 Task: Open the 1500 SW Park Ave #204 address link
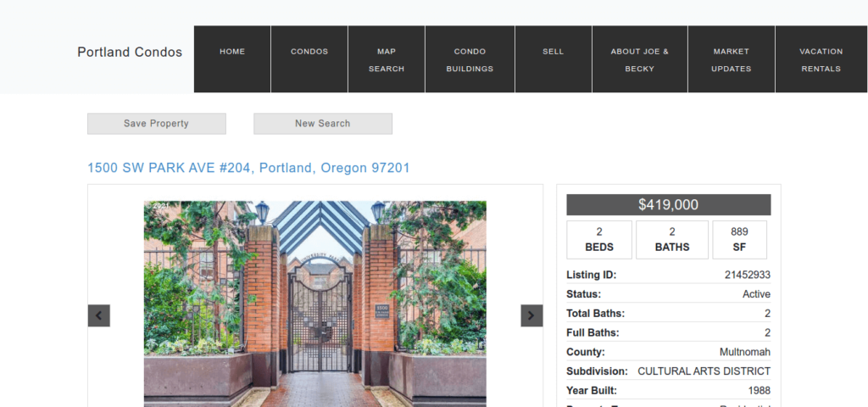click(248, 168)
